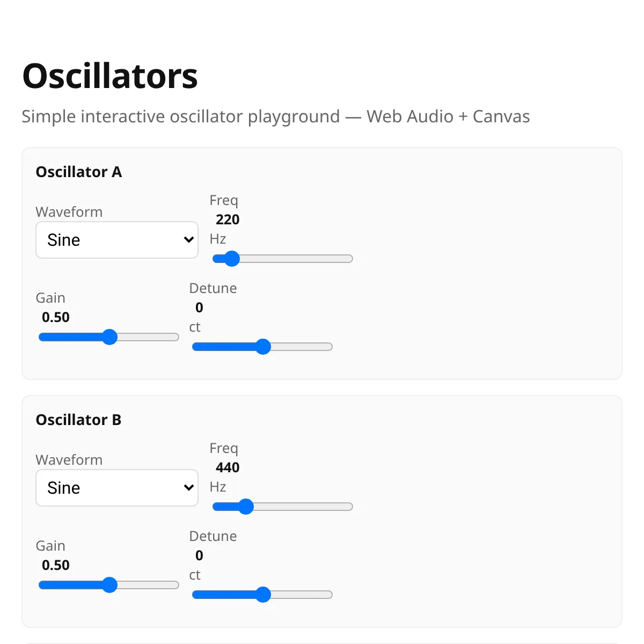This screenshot has width=644, height=644.
Task: Click the Oscillator B heading
Action: (79, 420)
